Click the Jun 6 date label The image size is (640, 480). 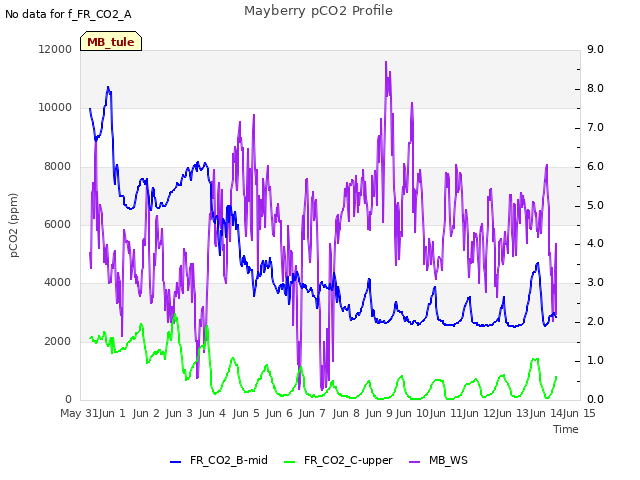point(279,413)
